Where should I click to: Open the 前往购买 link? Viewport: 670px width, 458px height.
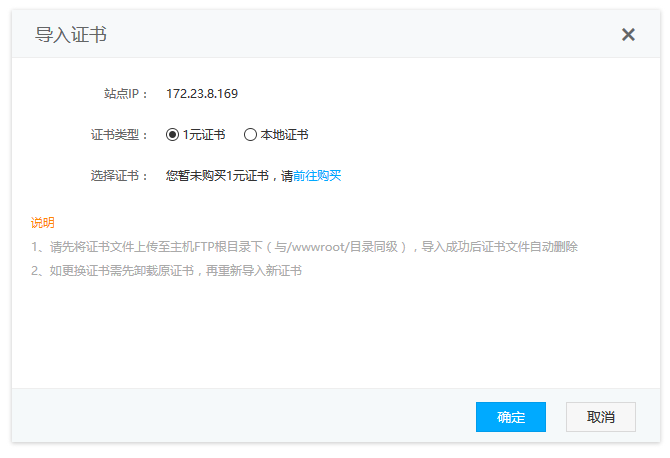point(317,176)
